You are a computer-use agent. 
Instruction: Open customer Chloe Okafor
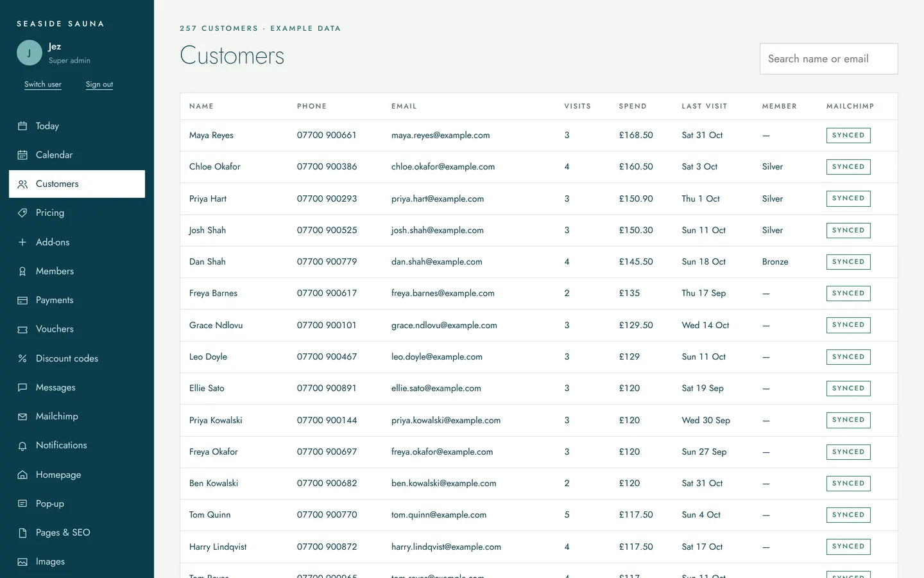(x=215, y=166)
